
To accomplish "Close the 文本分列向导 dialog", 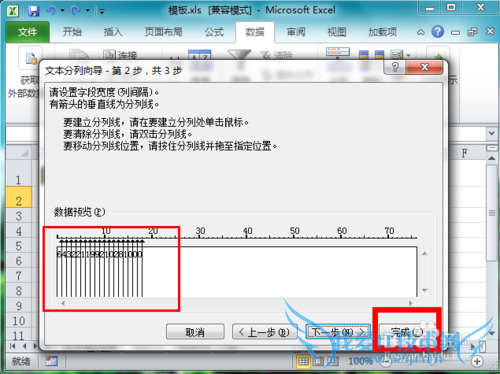I will [x=424, y=67].
